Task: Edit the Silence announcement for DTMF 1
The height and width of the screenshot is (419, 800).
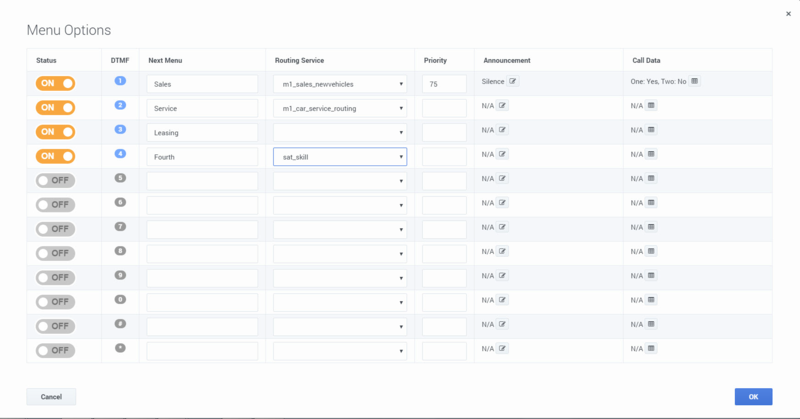Action: (x=513, y=81)
